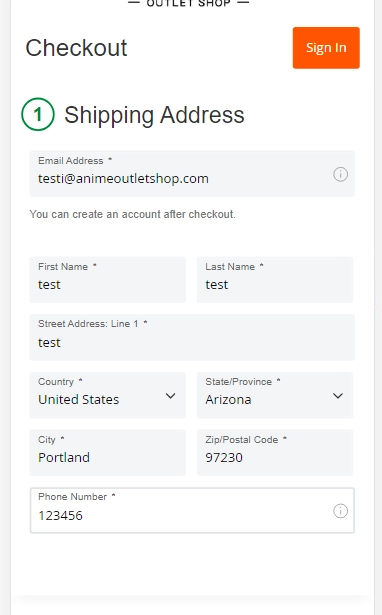Click the Checkout page title
Viewport: 382px width, 615px height.
pyautogui.click(x=76, y=48)
